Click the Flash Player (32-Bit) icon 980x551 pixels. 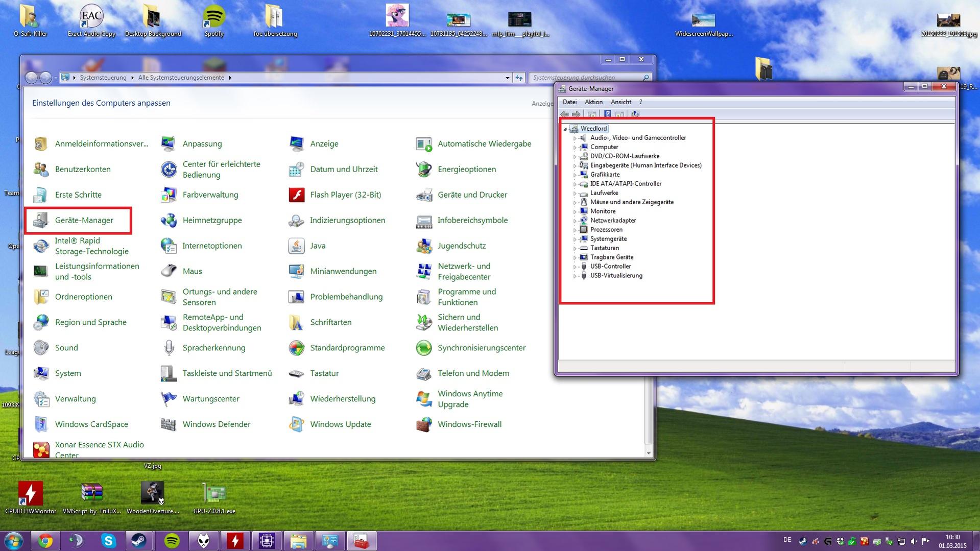point(296,195)
